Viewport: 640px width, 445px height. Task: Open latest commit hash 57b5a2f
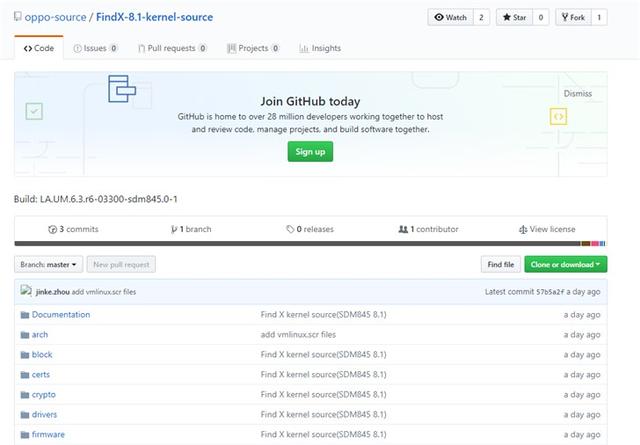(550, 292)
